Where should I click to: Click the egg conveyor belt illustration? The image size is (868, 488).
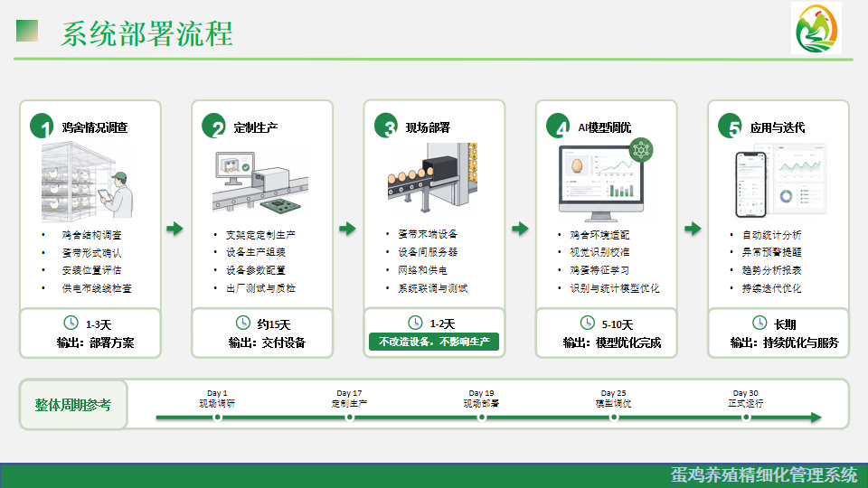(x=432, y=178)
